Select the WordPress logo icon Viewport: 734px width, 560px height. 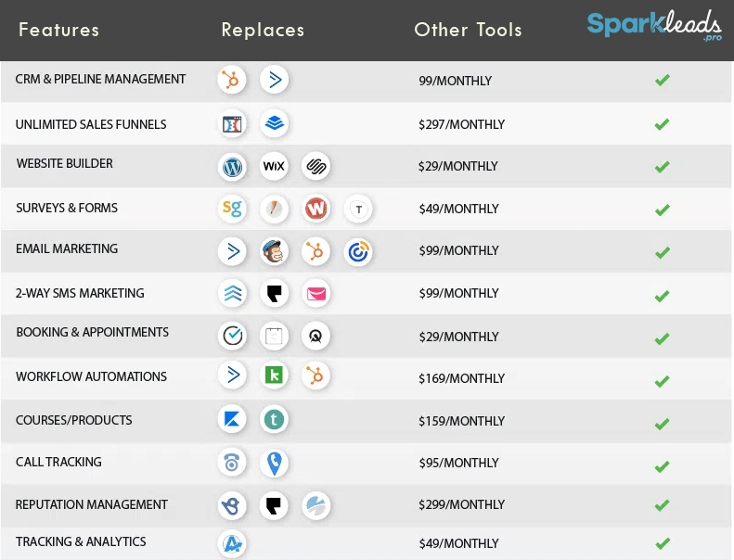pos(232,166)
